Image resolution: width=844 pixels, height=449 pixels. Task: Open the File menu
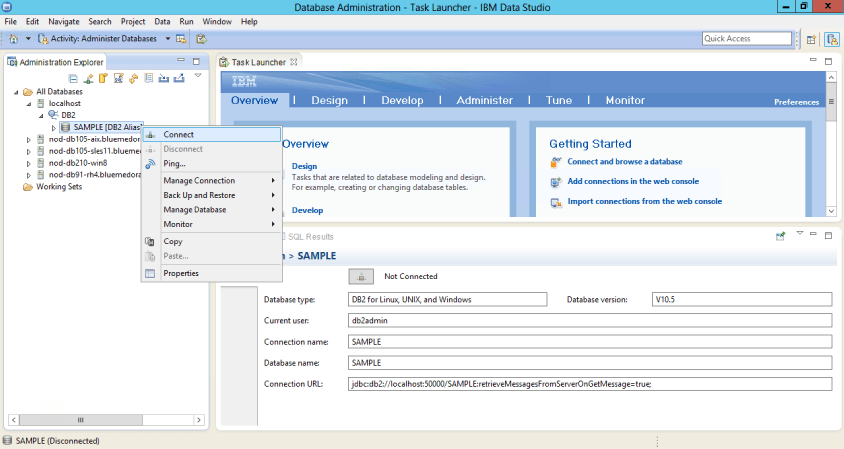[11, 22]
